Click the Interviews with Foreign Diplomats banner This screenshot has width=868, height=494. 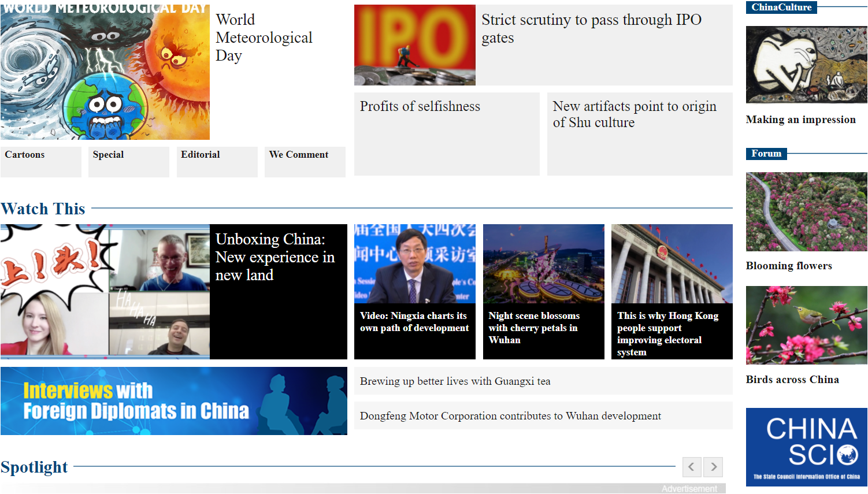173,401
